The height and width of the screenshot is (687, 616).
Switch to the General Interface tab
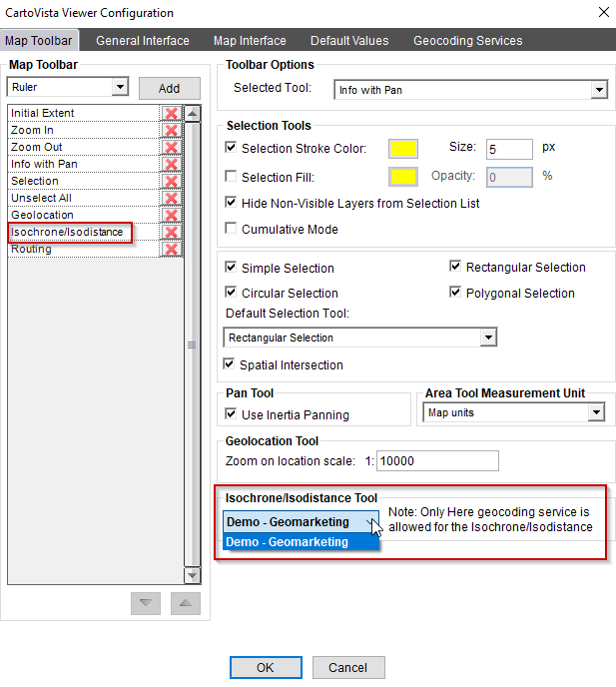click(x=143, y=41)
